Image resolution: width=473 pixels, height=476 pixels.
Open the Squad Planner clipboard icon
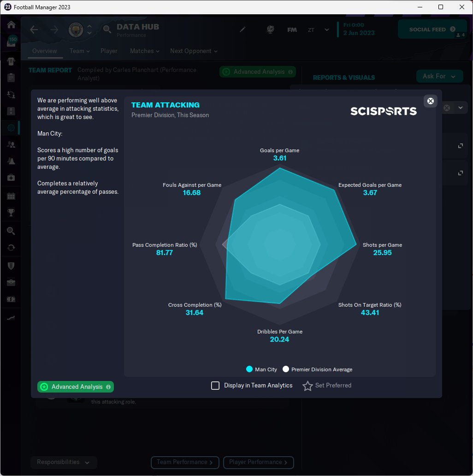point(11,77)
